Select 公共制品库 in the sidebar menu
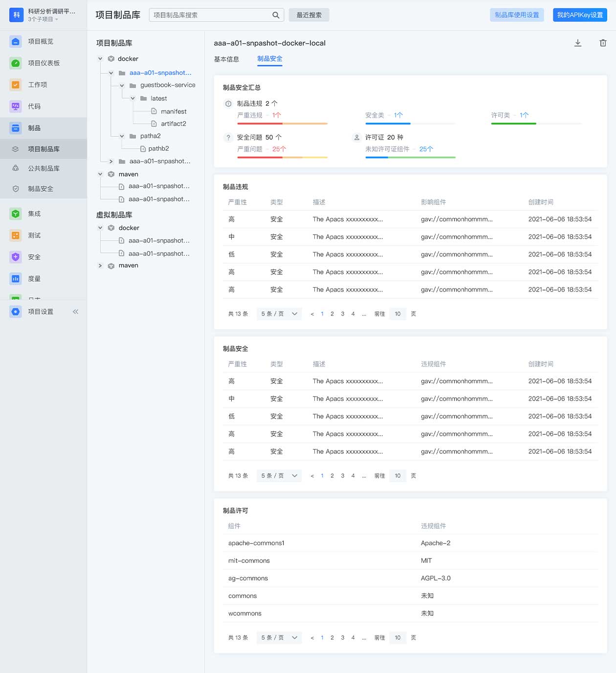 point(44,168)
